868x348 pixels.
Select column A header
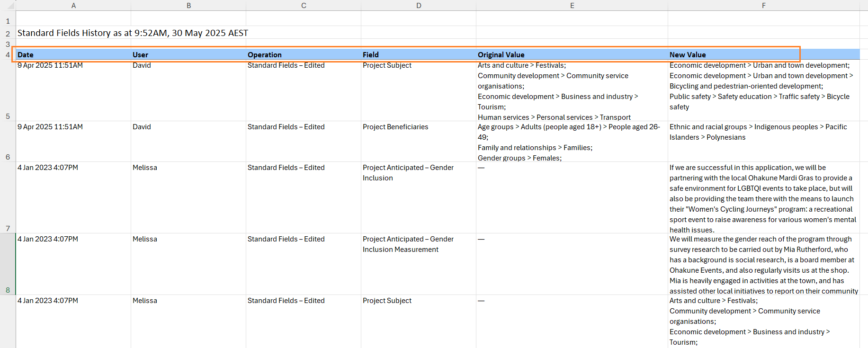click(x=73, y=5)
